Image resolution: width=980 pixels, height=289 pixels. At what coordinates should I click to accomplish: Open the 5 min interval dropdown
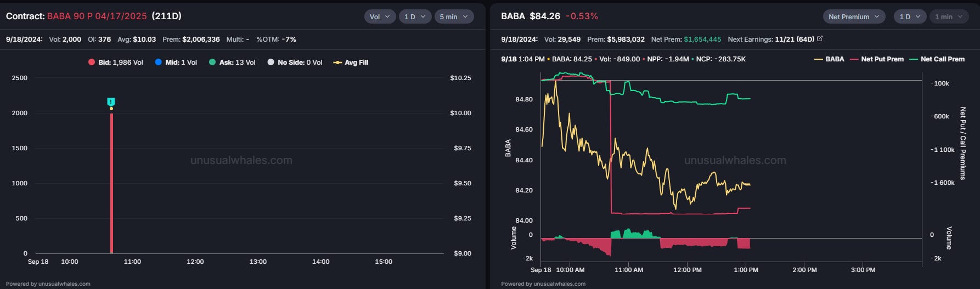[454, 16]
